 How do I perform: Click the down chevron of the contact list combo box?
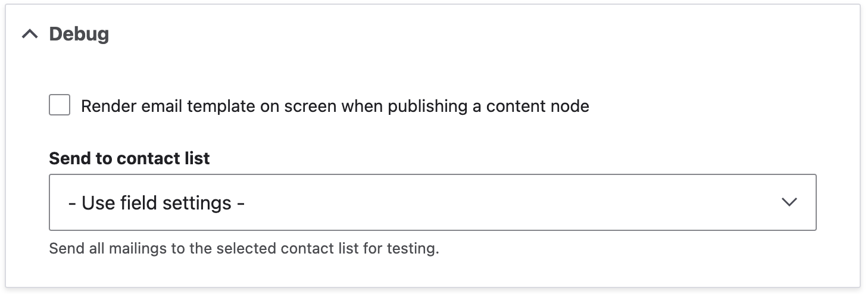click(789, 202)
